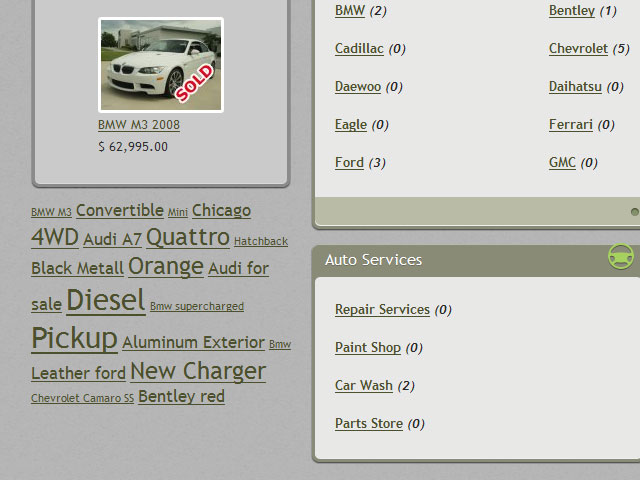The image size is (640, 480).
Task: Open GMC make listings
Action: (x=562, y=162)
